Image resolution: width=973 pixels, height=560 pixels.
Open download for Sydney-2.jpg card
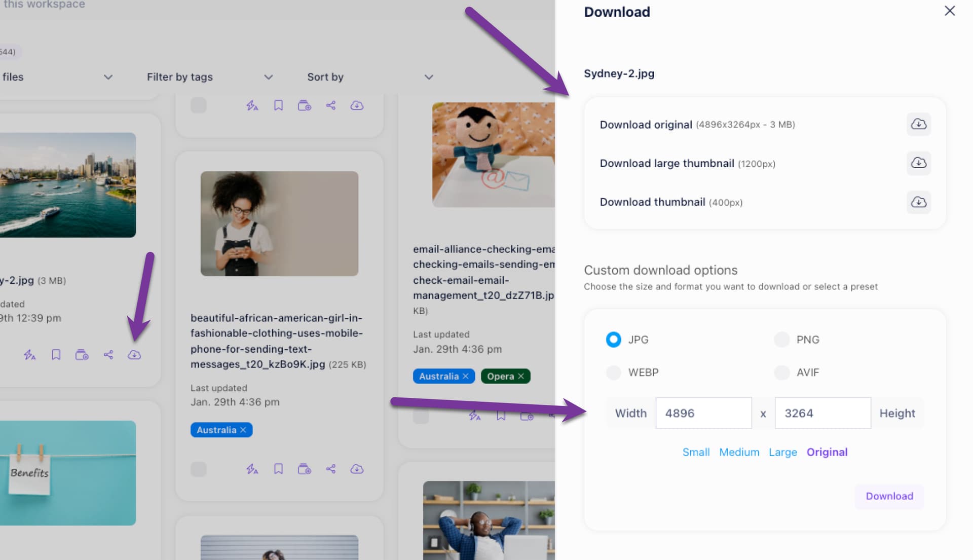pyautogui.click(x=134, y=355)
